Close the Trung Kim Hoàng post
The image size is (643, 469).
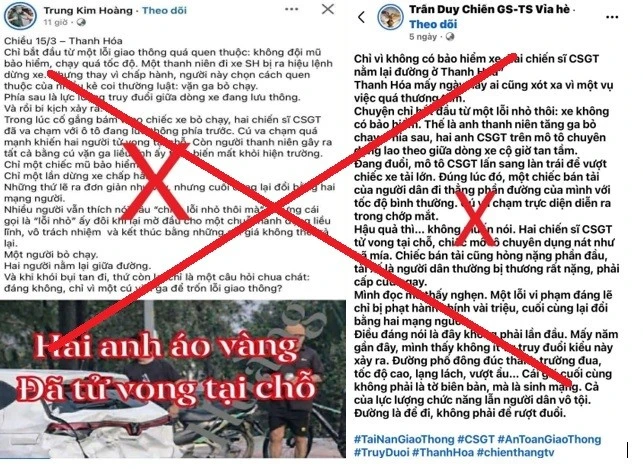[x=328, y=9]
